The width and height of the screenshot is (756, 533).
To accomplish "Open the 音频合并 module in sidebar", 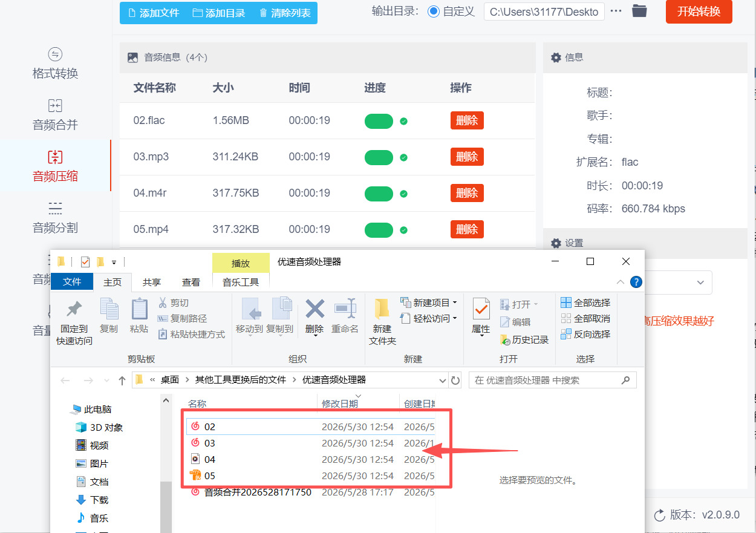I will [x=55, y=116].
